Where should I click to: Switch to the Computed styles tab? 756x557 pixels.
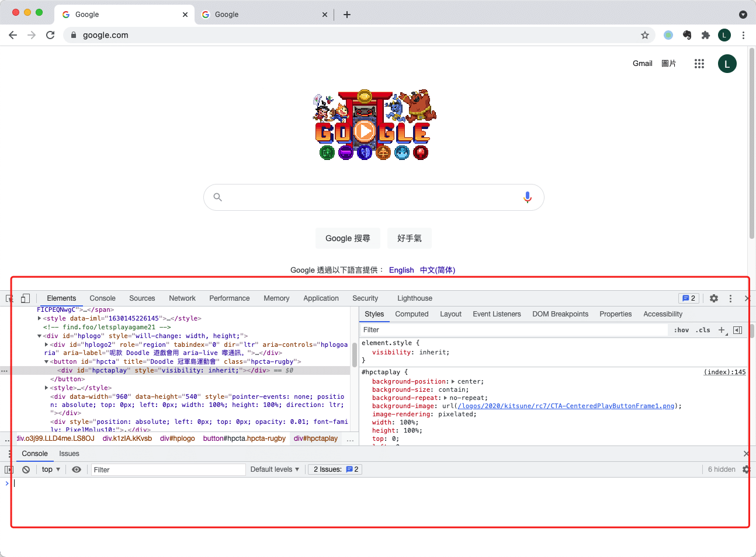click(411, 314)
